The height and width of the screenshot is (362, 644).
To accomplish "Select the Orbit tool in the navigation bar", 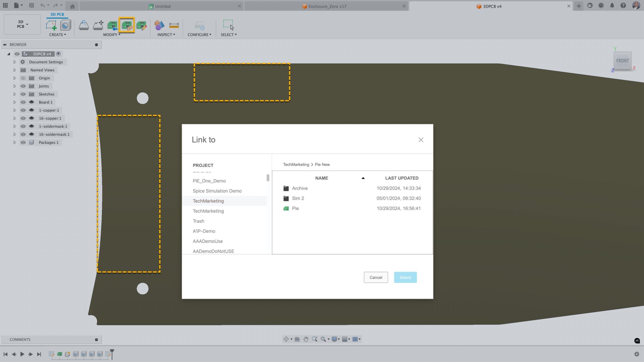I will pyautogui.click(x=286, y=339).
